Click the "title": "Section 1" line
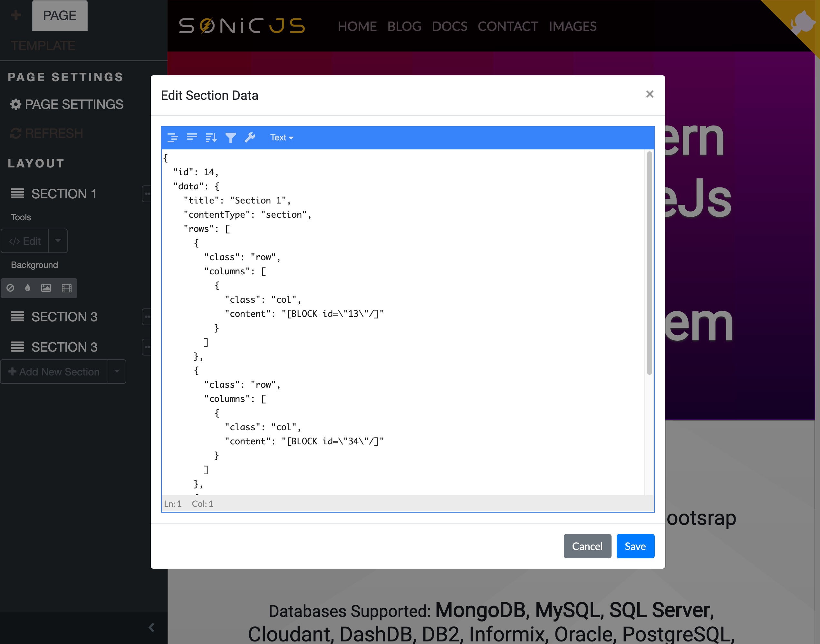The width and height of the screenshot is (820, 644). pyautogui.click(x=237, y=200)
